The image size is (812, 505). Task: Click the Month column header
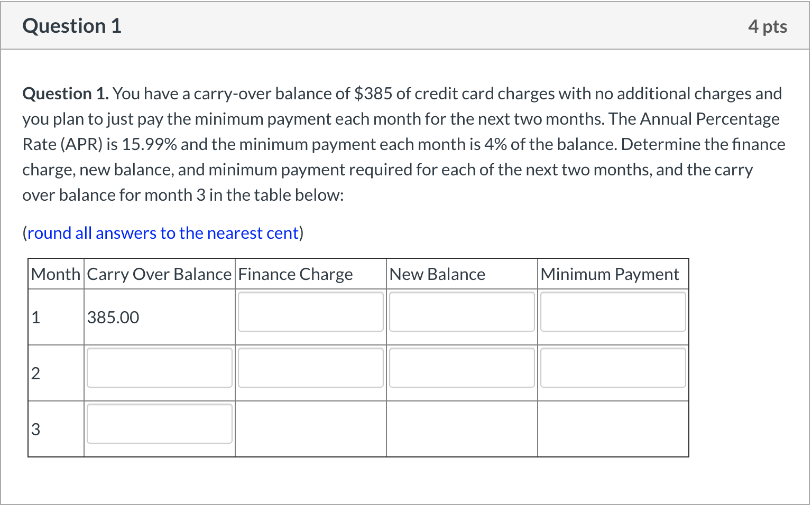coord(56,274)
